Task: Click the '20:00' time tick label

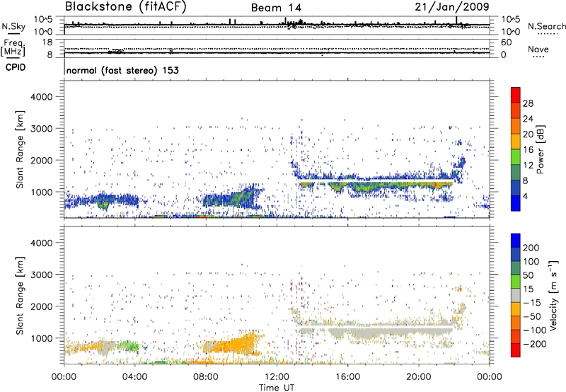Action: tap(418, 377)
